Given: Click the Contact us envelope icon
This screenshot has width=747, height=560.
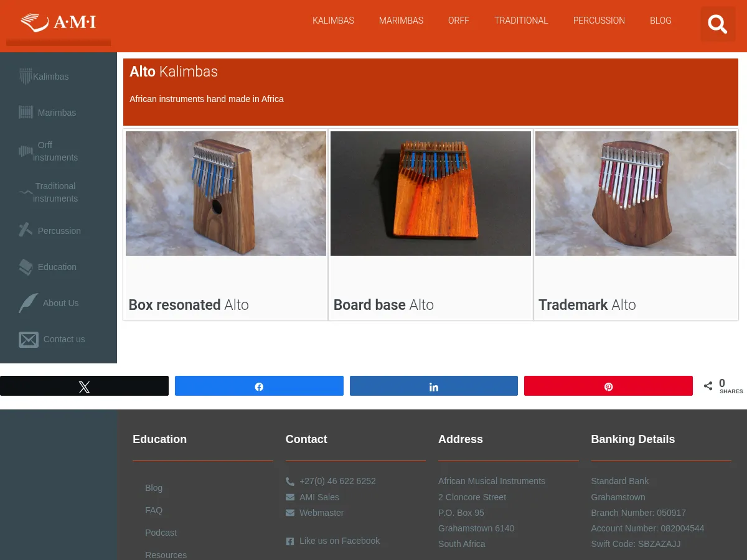Looking at the screenshot, I should coord(29,339).
